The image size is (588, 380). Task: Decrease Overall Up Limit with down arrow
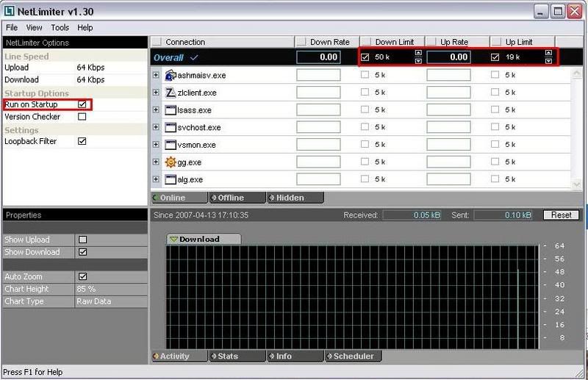[548, 61]
